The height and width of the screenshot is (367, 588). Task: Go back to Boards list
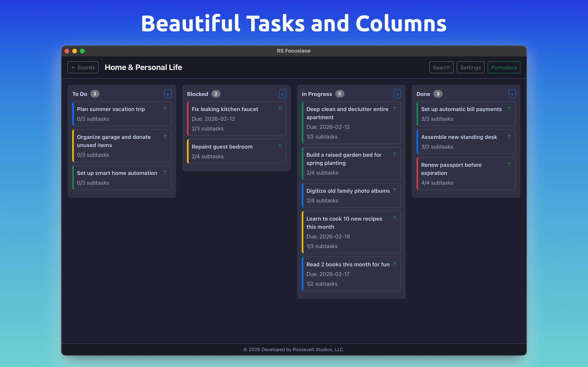tap(83, 67)
